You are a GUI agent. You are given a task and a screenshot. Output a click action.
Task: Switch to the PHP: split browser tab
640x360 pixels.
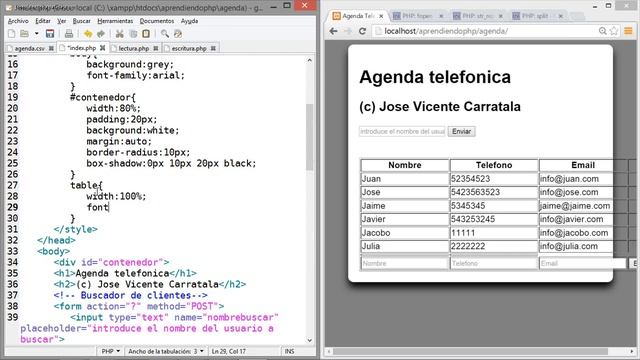(537, 16)
